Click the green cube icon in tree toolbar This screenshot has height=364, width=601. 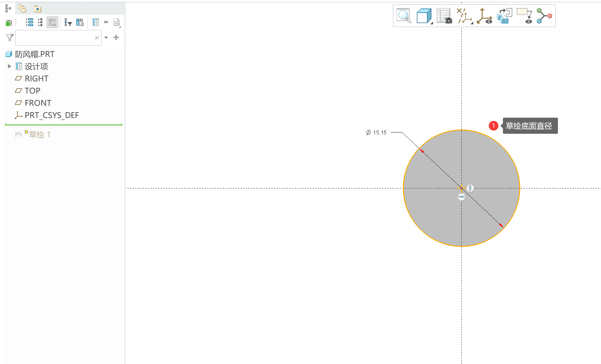[x=9, y=23]
